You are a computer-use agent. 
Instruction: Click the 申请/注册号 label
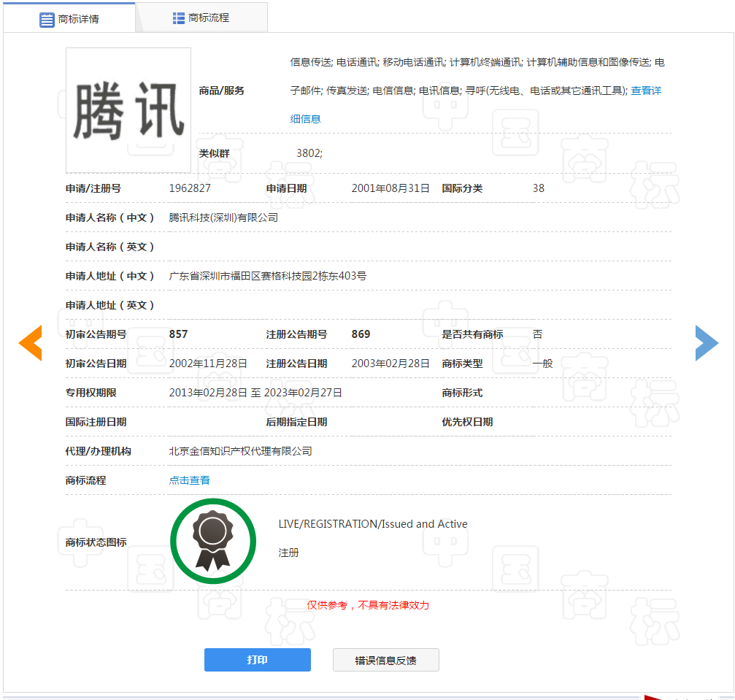(x=93, y=188)
